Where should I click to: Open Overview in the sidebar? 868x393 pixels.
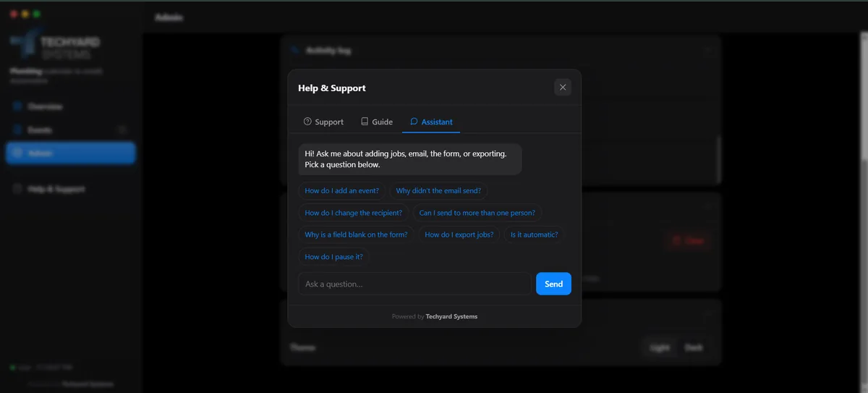click(70, 106)
